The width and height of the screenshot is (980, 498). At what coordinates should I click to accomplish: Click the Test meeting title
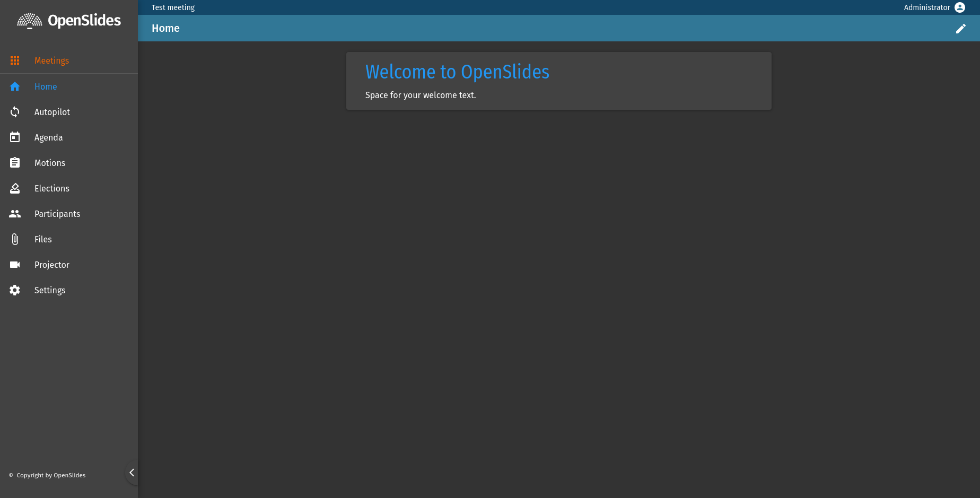tap(173, 7)
